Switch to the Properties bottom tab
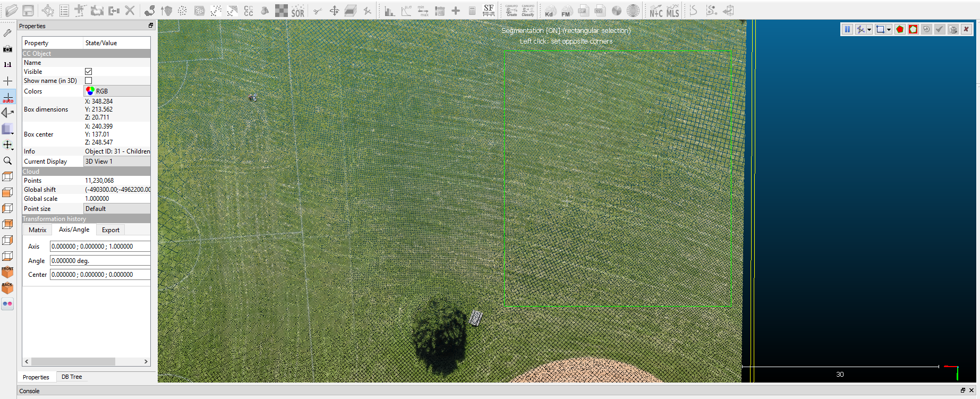Screen dimensions: 980x399 (x=36, y=377)
